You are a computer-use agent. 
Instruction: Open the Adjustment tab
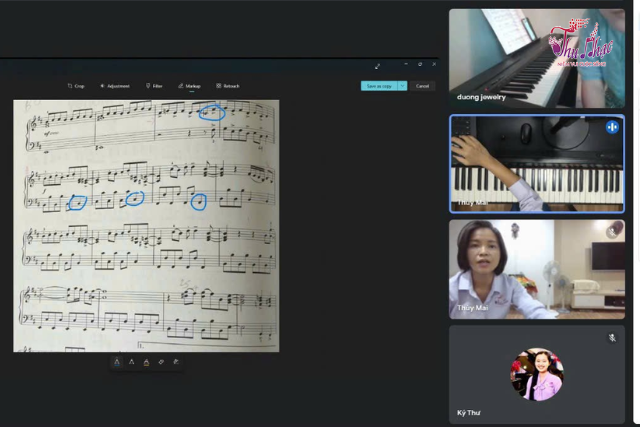(115, 86)
